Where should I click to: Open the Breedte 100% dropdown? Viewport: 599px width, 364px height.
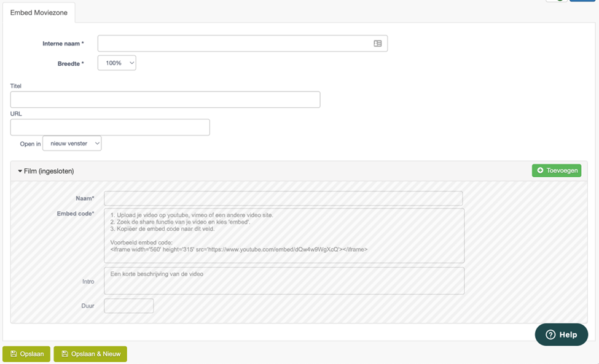tap(117, 63)
